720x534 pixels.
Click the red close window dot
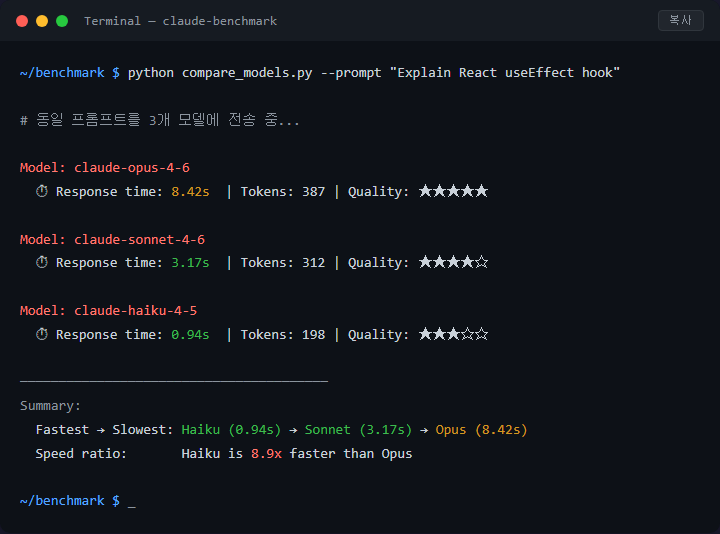point(22,21)
